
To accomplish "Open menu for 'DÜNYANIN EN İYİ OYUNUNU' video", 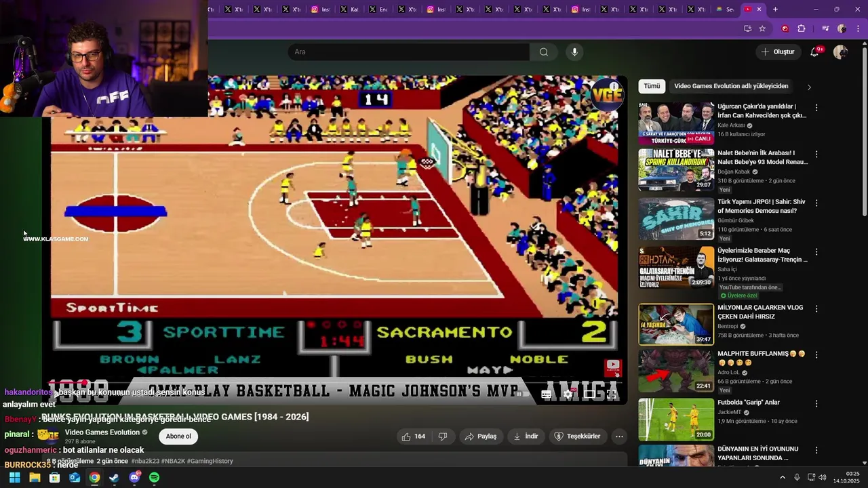I will coord(816,450).
